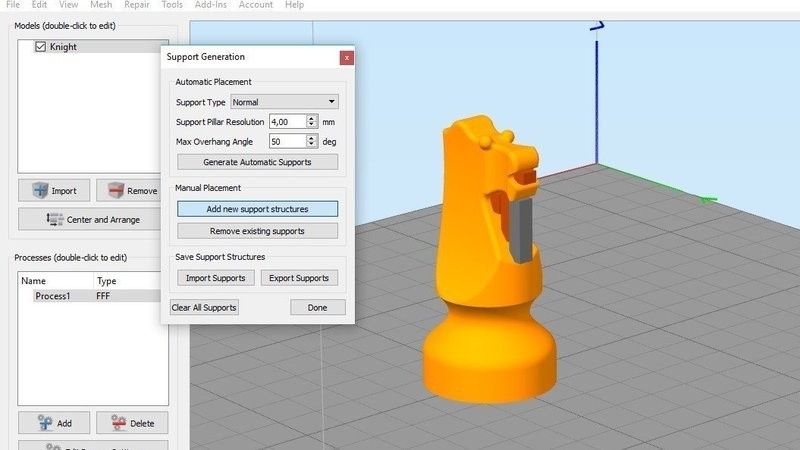Screen dimensions: 800x450
Task: Open the Repair menu
Action: click(137, 5)
